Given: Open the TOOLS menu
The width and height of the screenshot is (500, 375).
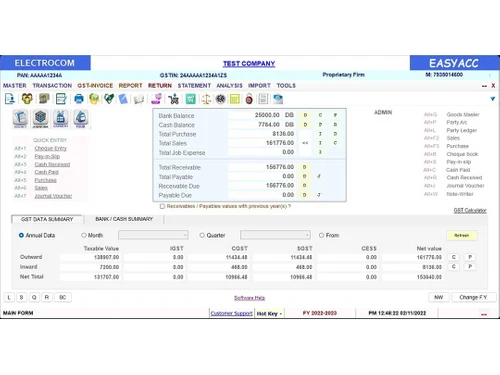Looking at the screenshot, I should coord(286,86).
